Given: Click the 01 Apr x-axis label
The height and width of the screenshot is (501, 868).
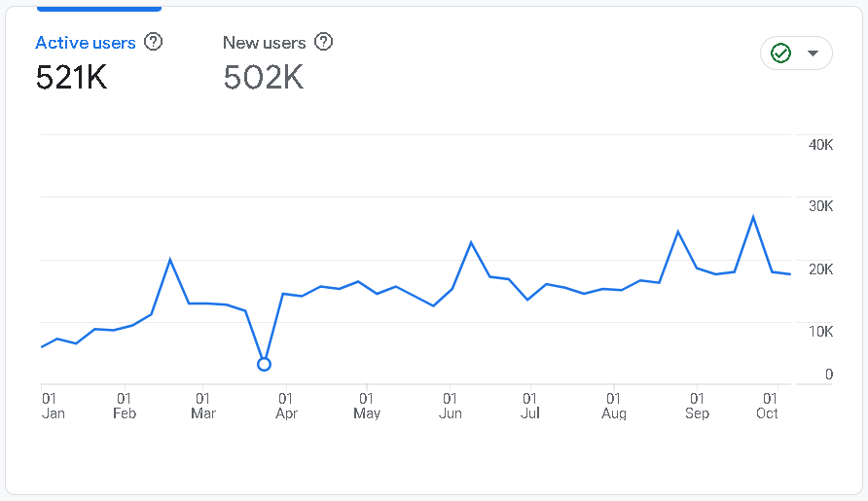Looking at the screenshot, I should (286, 406).
